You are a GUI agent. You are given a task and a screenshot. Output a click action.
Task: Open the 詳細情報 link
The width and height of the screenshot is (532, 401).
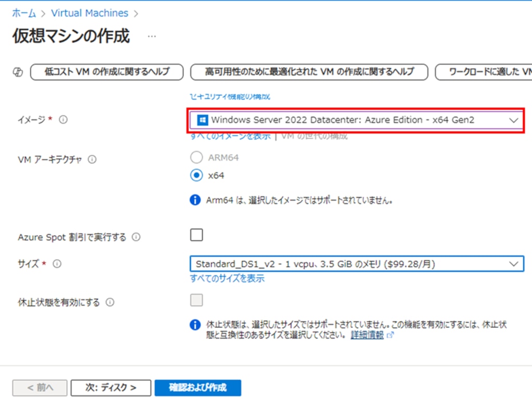click(367, 335)
